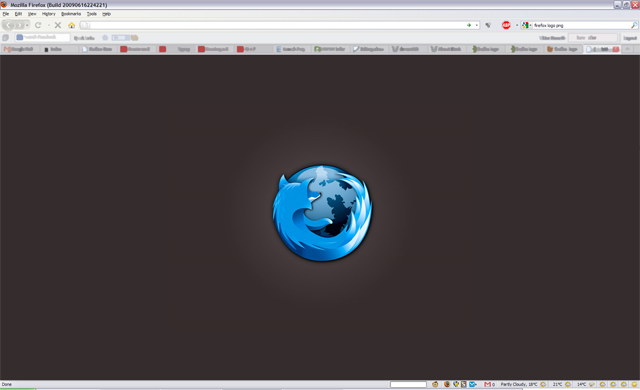Viewport: 640px width, 390px height.
Task: Click the blue mail envelope status bar icon
Action: click(473, 384)
